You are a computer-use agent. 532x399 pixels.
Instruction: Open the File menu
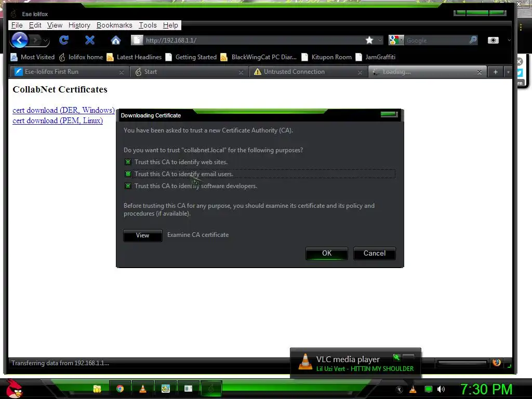pyautogui.click(x=17, y=25)
